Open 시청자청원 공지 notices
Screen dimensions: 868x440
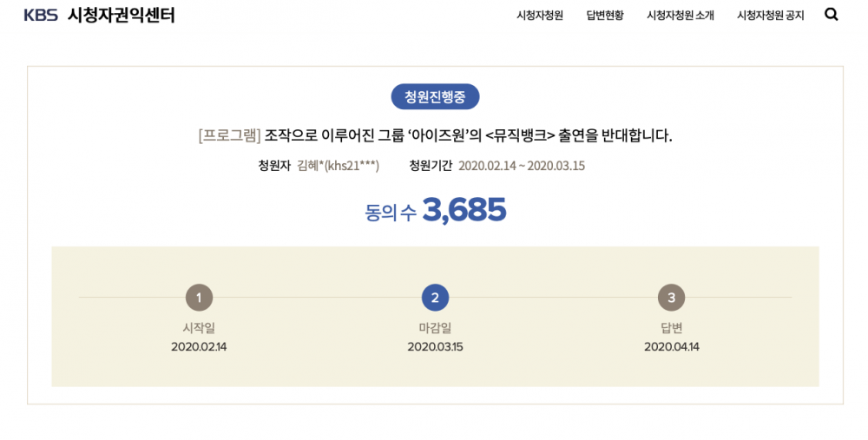pyautogui.click(x=770, y=16)
